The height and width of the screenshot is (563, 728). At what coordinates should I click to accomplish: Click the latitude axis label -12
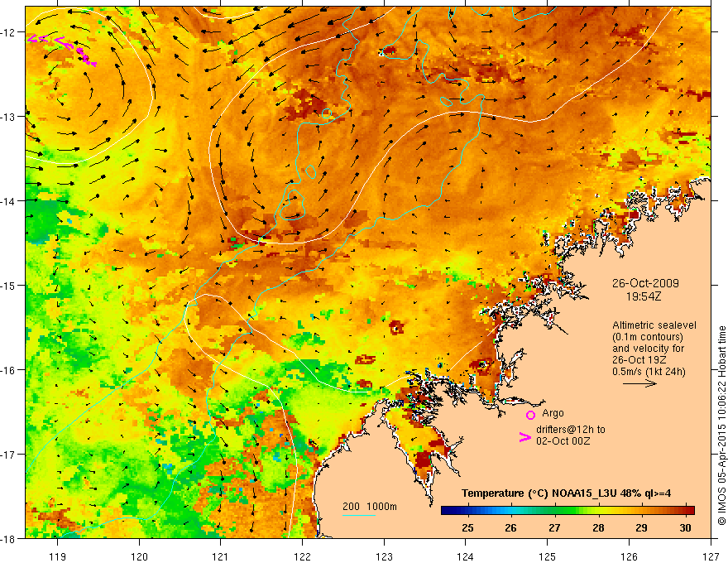pyautogui.click(x=8, y=32)
